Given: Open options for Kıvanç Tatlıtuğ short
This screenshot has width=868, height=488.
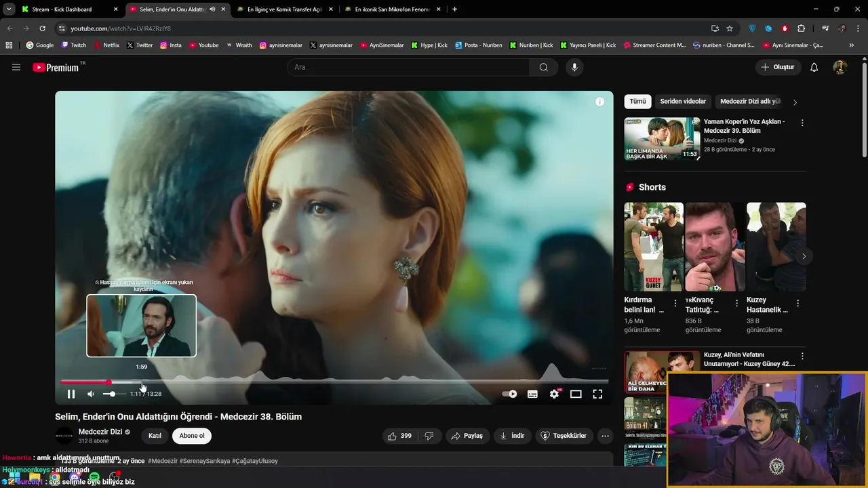Looking at the screenshot, I should (x=736, y=304).
